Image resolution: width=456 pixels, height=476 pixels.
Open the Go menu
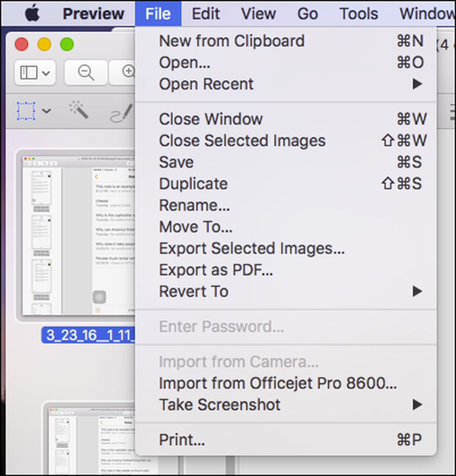click(307, 14)
